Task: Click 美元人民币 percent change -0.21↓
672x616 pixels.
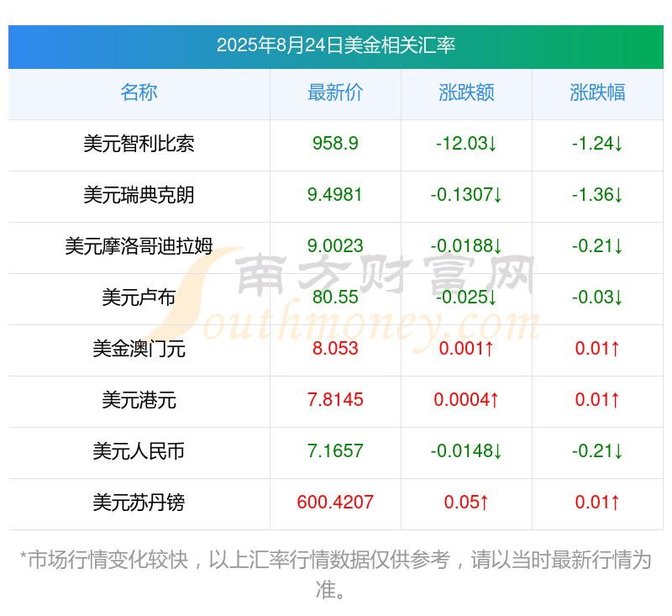Action: tap(597, 451)
